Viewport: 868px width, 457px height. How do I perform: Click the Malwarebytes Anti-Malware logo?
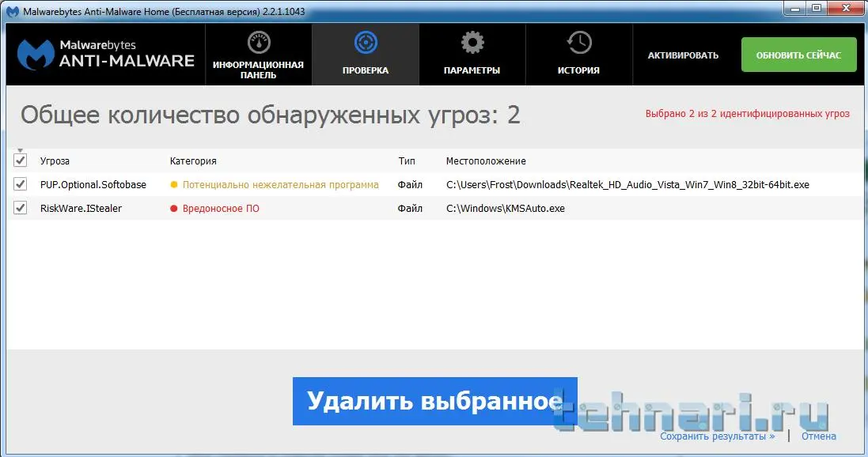click(106, 55)
